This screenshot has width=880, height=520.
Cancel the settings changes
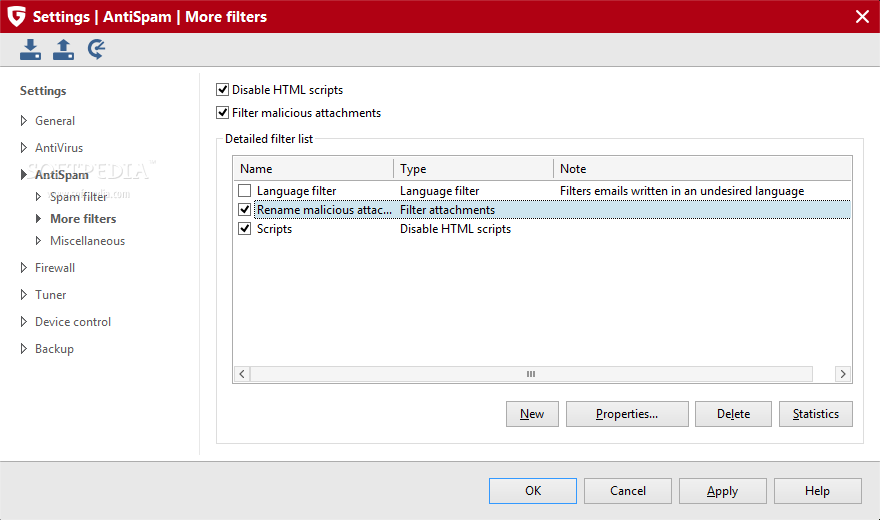click(x=627, y=491)
